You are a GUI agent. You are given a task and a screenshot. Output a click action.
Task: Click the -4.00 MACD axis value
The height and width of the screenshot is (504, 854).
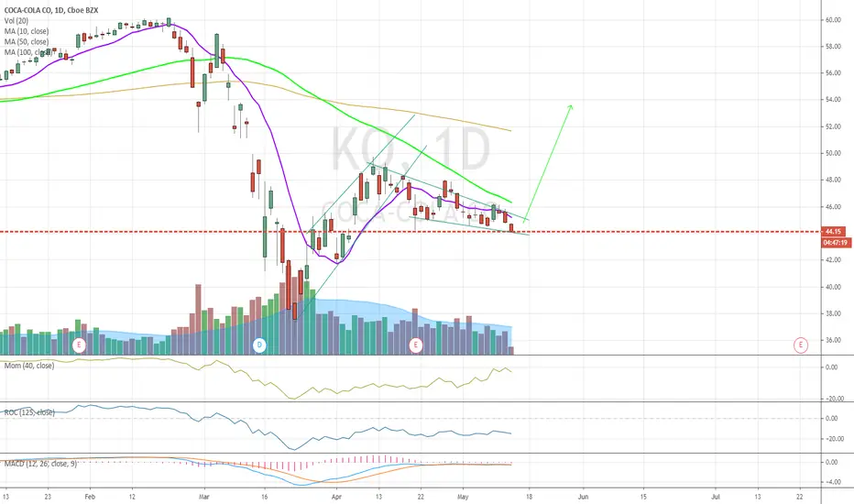tap(832, 482)
